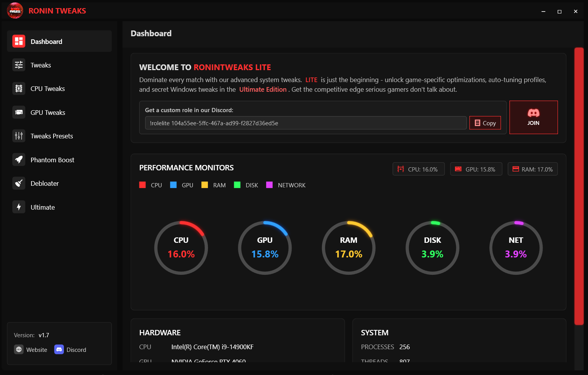Click the !rolelite command text field
Viewport: 588px width, 375px height.
tap(306, 123)
